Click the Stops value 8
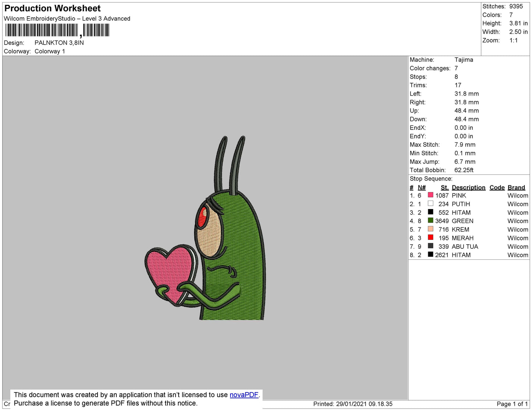The image size is (532, 411). [x=456, y=77]
